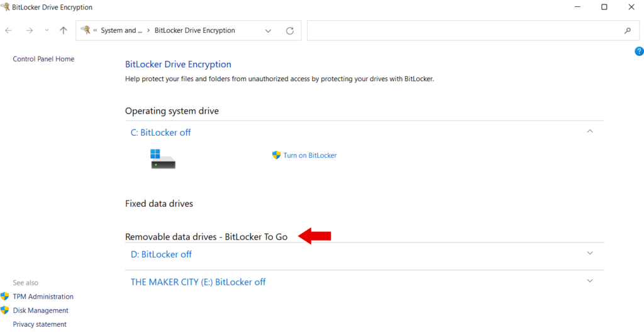Select the "System and ..." breadcrumb
This screenshot has height=335, width=644.
click(121, 30)
